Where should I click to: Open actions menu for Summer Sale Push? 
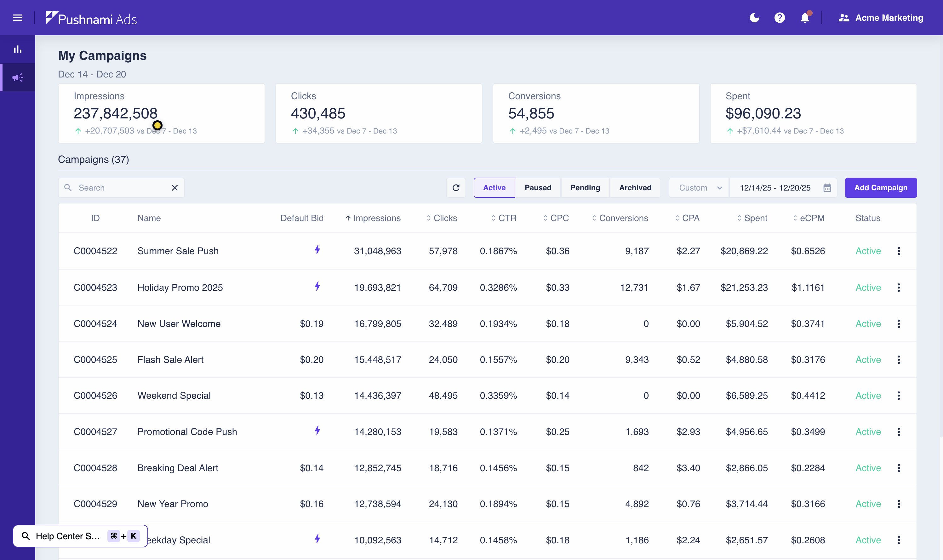(899, 251)
